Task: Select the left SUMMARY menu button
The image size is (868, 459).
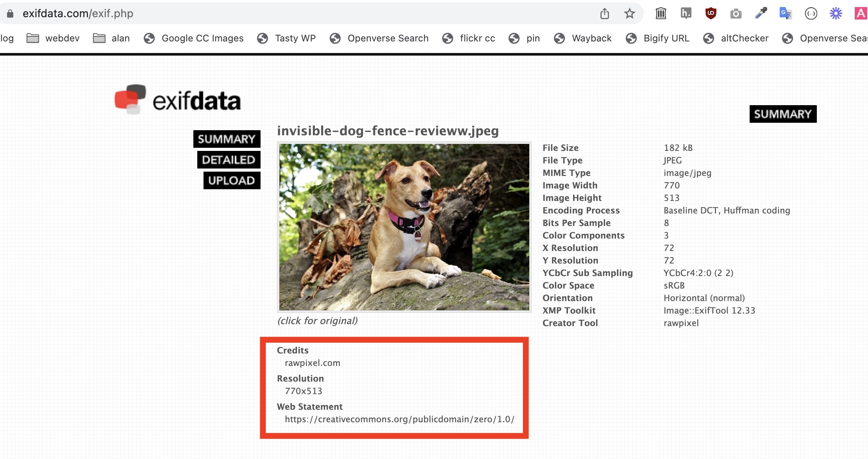Action: 227,139
